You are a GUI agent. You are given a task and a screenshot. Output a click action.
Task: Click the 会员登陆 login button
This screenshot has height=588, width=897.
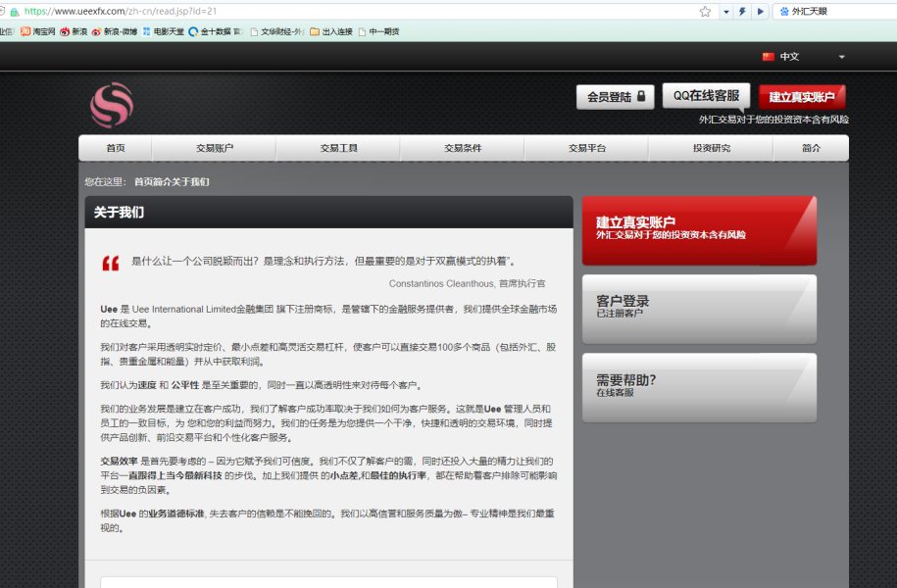tap(615, 97)
